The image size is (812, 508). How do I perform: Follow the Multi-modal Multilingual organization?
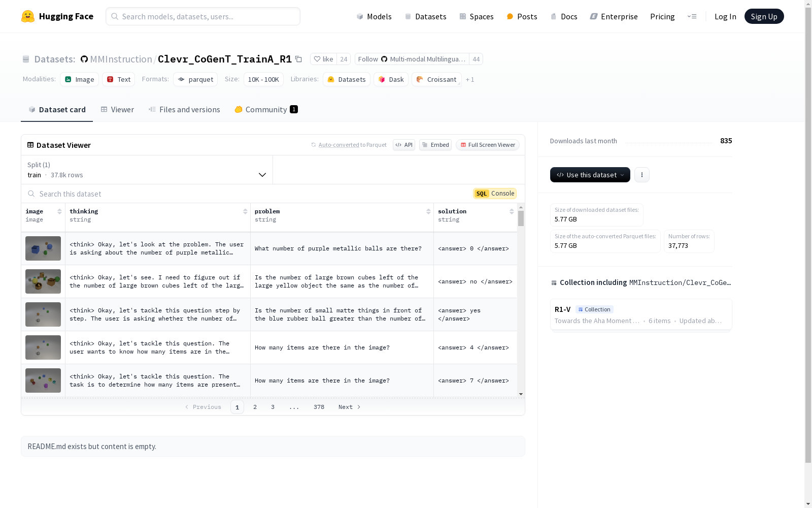click(412, 59)
